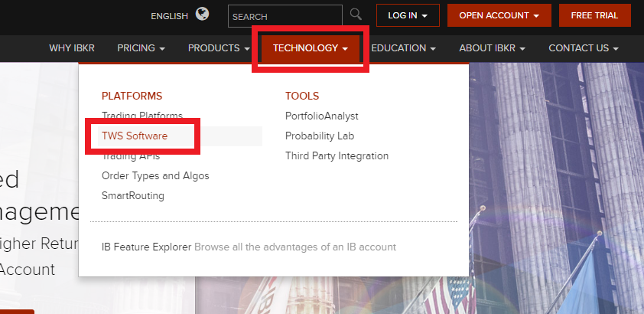The width and height of the screenshot is (644, 314).
Task: Open the LOG IN dropdown
Action: tap(408, 15)
